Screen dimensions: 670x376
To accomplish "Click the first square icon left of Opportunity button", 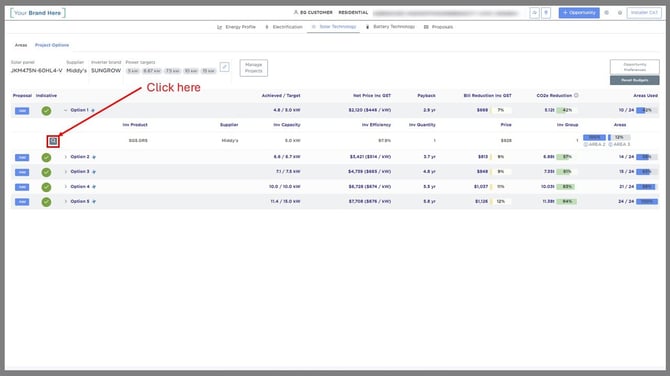I will pos(534,13).
